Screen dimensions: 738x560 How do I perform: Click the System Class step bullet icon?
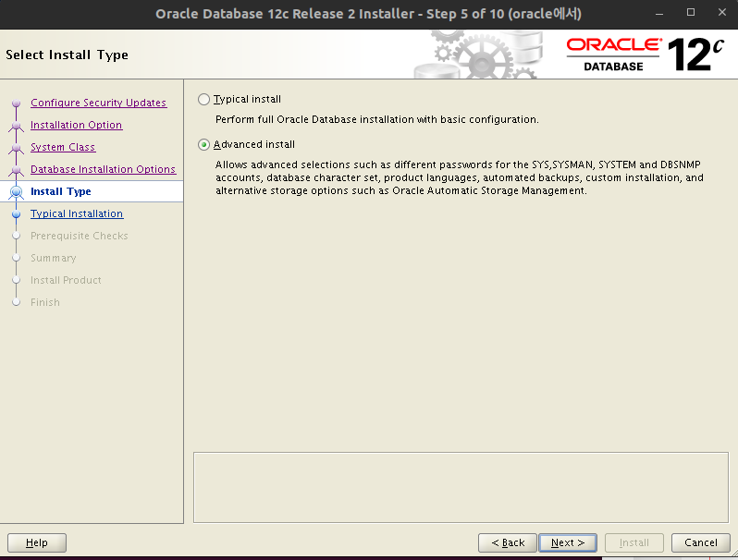[17, 147]
